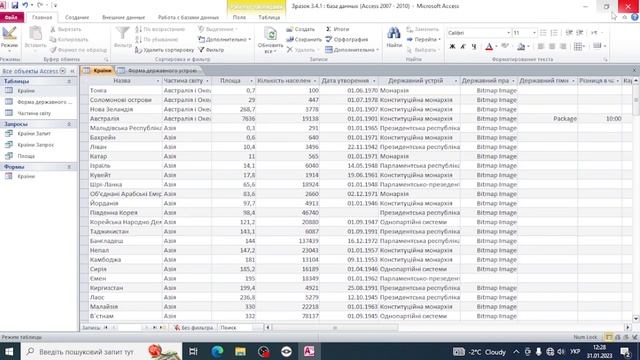640x360 pixels.
Task: Apply italic К formatting
Action: pyautogui.click(x=463, y=47)
